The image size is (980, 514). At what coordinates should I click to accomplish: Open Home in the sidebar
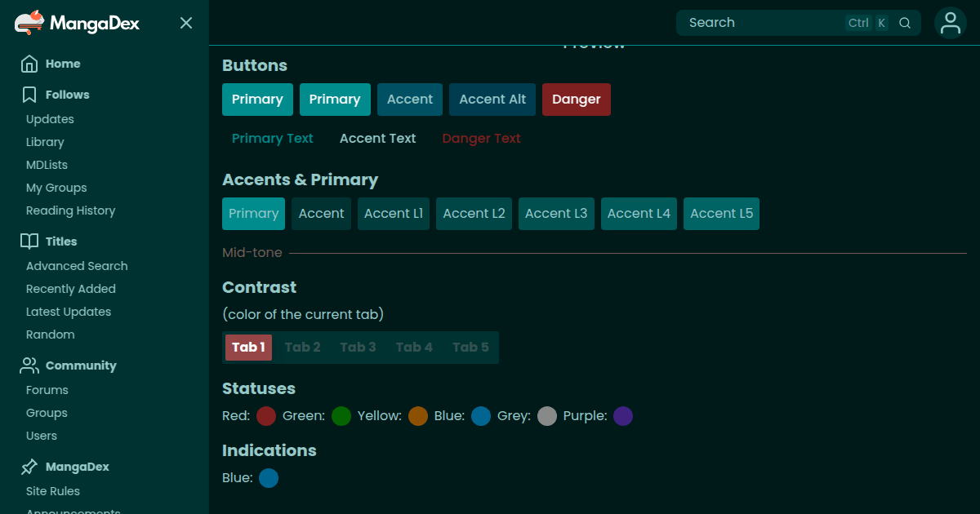(63, 64)
